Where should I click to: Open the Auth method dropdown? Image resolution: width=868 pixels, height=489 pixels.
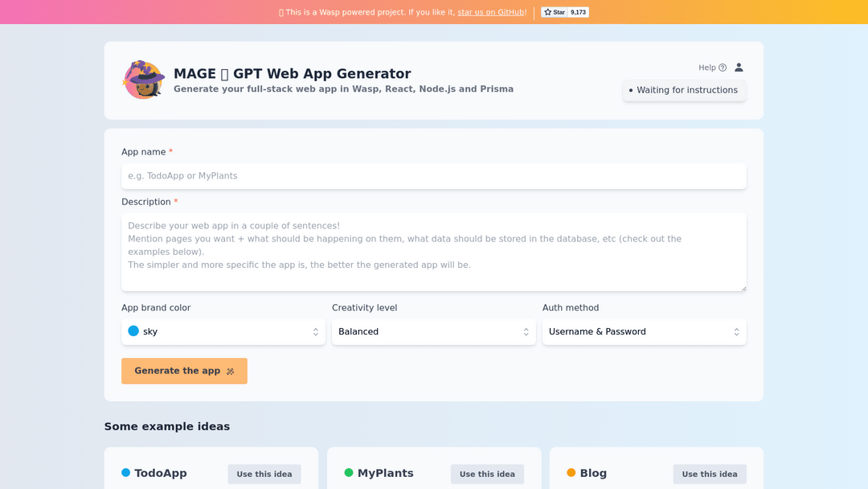(644, 331)
